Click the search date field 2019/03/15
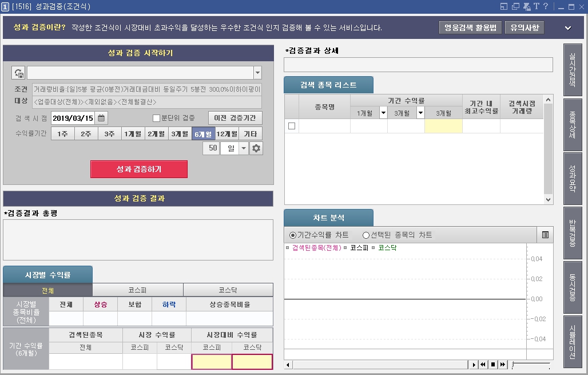 pyautogui.click(x=73, y=119)
